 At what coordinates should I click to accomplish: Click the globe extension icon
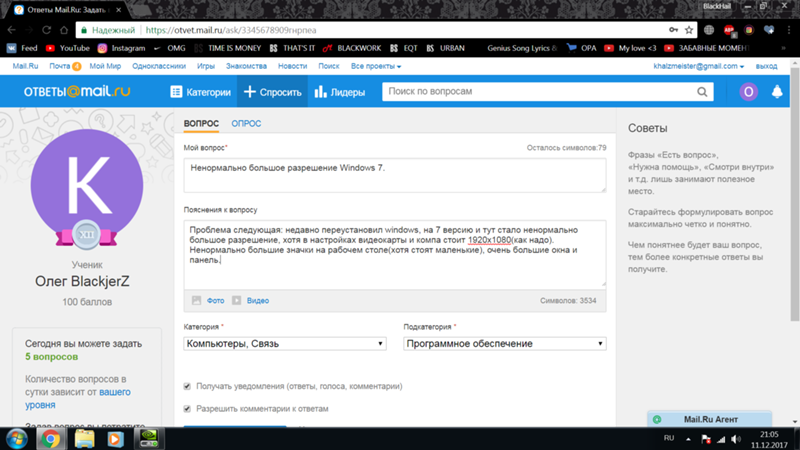point(709,30)
